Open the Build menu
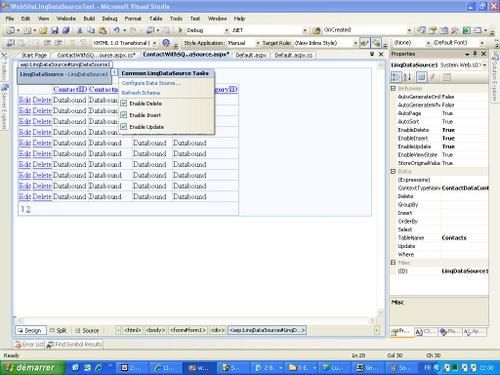 [89, 18]
